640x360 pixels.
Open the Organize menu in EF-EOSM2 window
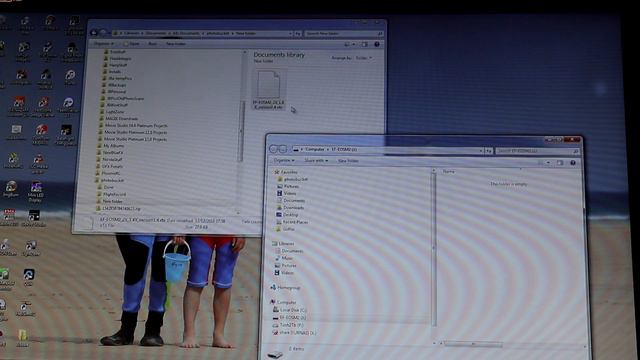pyautogui.click(x=284, y=161)
